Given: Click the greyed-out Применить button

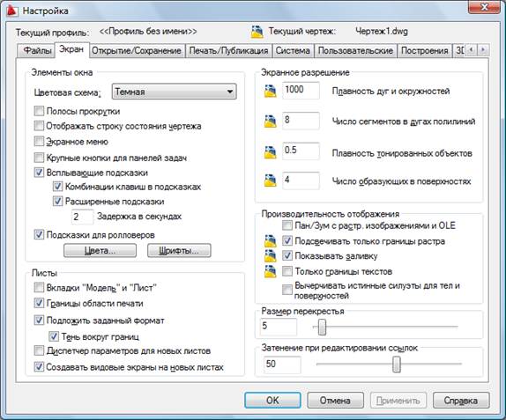Looking at the screenshot, I should 398,400.
